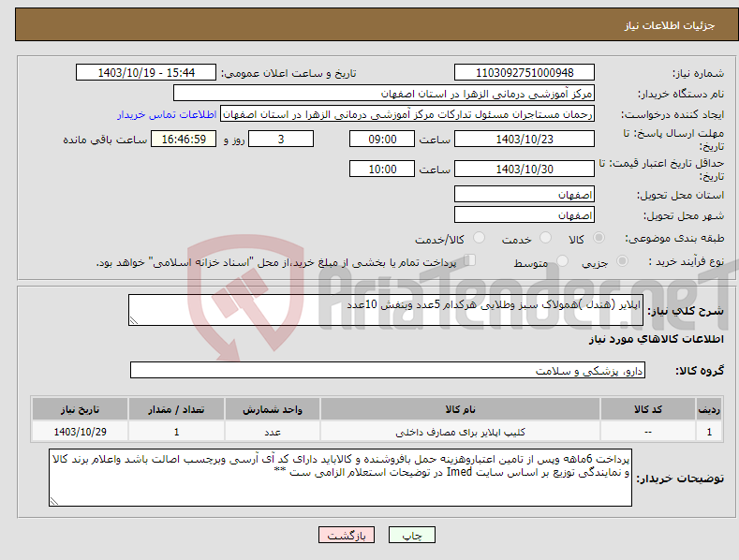Click the واحد شمارش column header
This screenshot has height=560, width=739.
[273, 409]
